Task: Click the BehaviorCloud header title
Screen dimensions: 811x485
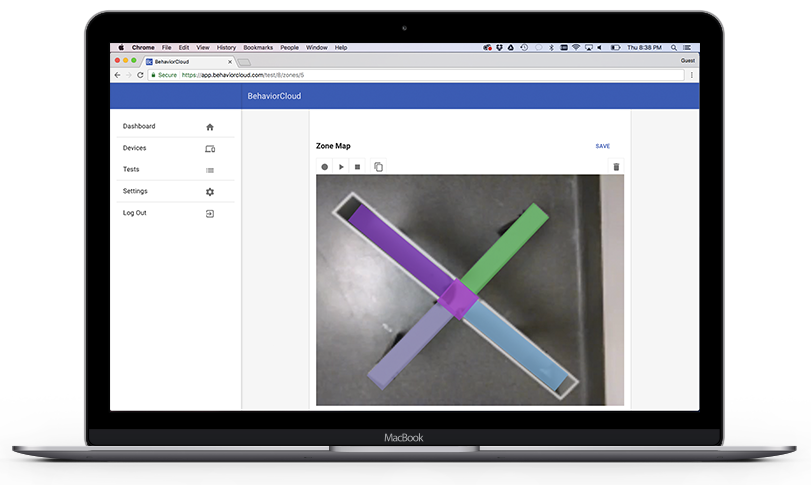Action: (x=274, y=96)
